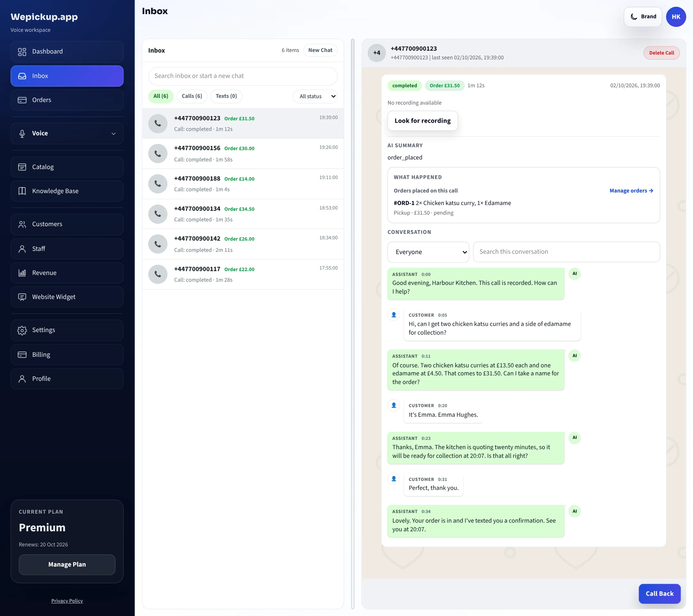Open the Everyone speaker filter dropdown
The height and width of the screenshot is (616, 693).
click(428, 252)
